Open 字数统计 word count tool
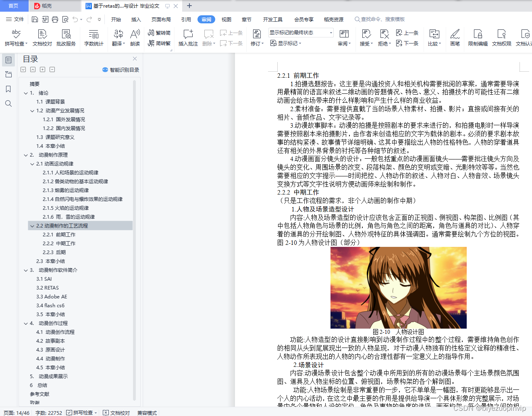 (94, 38)
